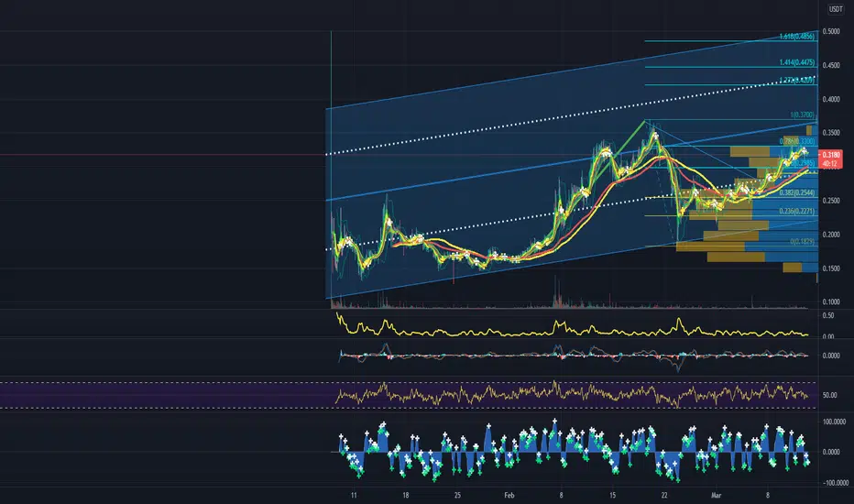Select the 0.236(0.2271) Fibonacci level label

(797, 212)
